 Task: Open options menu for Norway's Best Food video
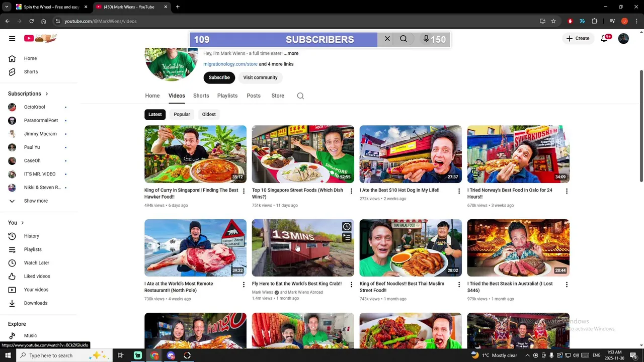(567, 191)
